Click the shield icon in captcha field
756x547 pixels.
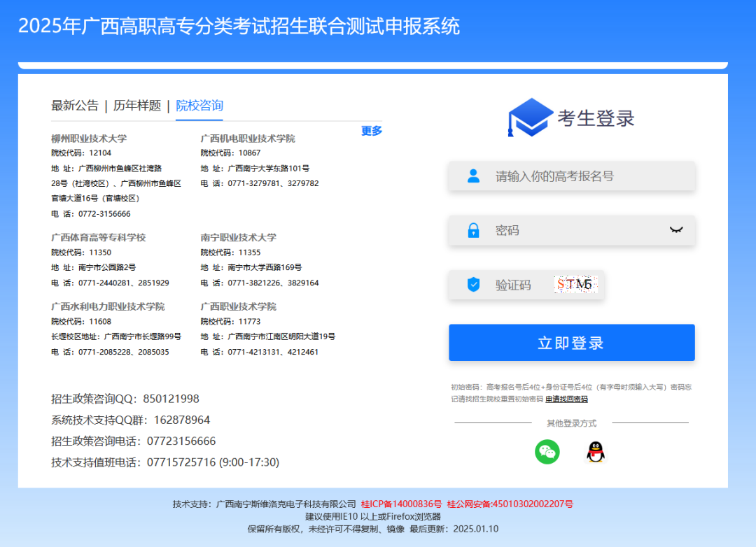click(474, 285)
